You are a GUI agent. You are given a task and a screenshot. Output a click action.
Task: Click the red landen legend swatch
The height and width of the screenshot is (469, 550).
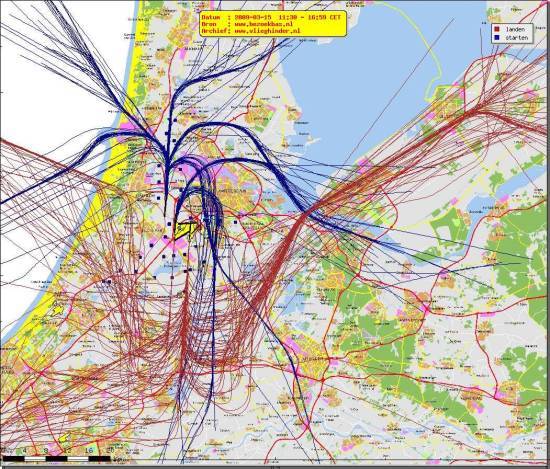click(x=497, y=29)
